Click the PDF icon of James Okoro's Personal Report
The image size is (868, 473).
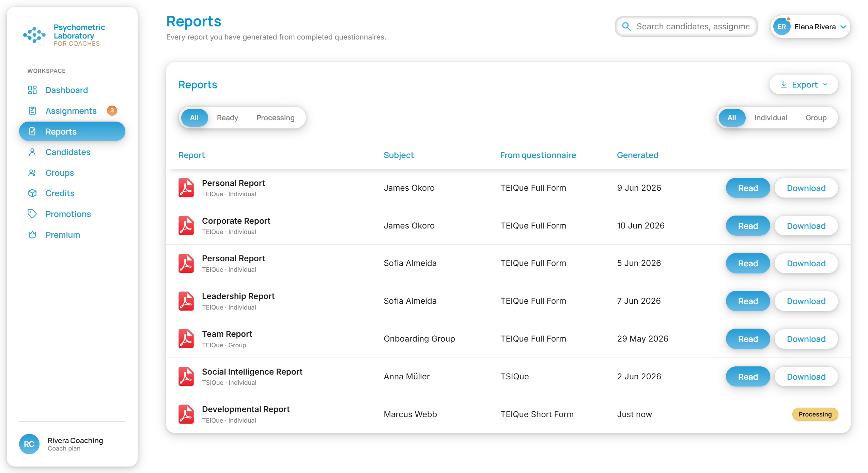point(186,188)
